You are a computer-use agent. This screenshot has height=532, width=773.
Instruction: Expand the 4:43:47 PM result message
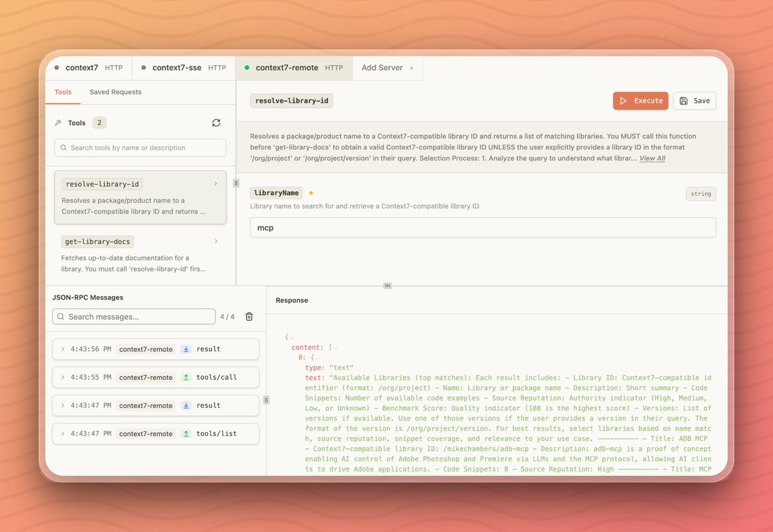63,405
